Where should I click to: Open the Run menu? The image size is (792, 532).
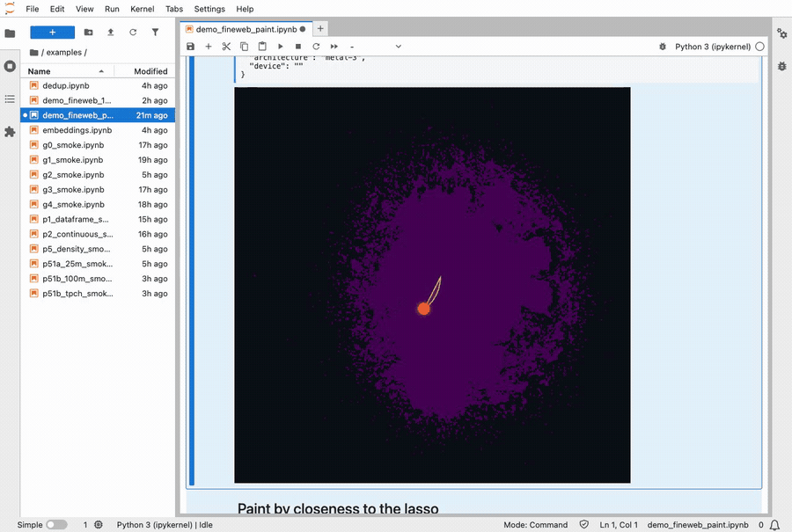(x=112, y=9)
